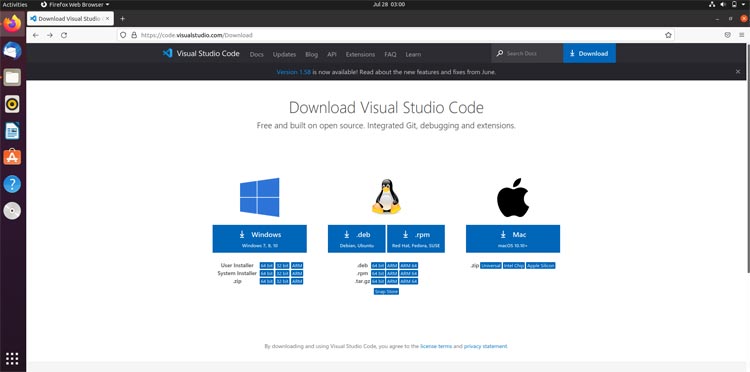
Task: Open the clock showing Jul 28 03:00
Action: (x=388, y=4)
